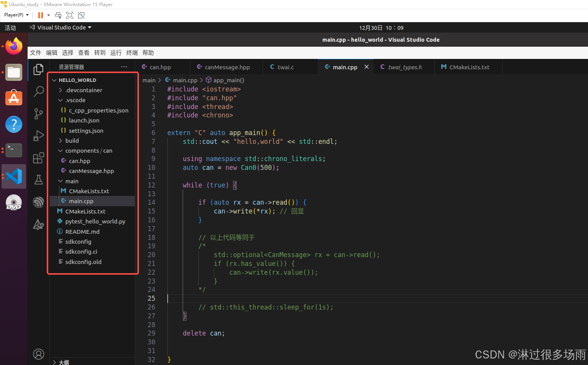Open Ubuntu Software from the dock

point(14,98)
